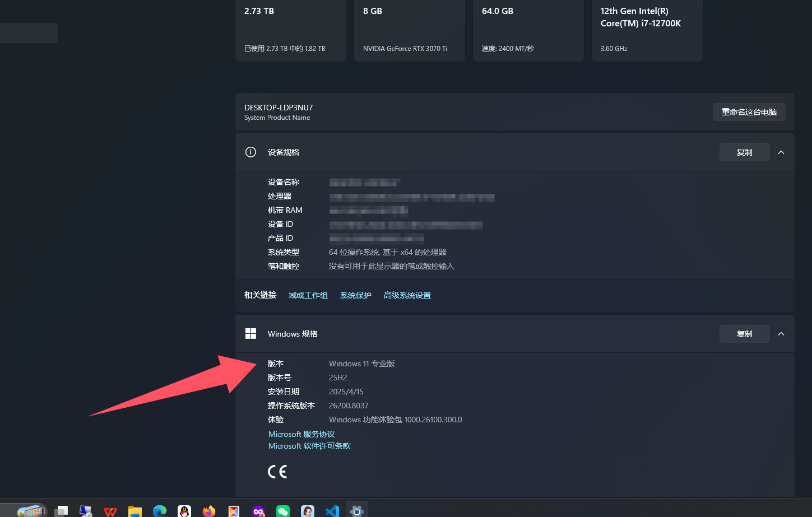
Task: Click the install date '2025/4/15'
Action: [x=346, y=392]
